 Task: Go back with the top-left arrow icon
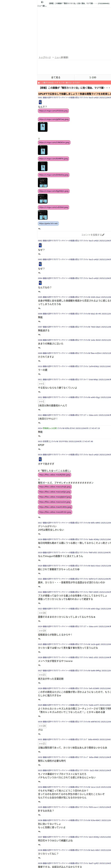click(x=42, y=2)
